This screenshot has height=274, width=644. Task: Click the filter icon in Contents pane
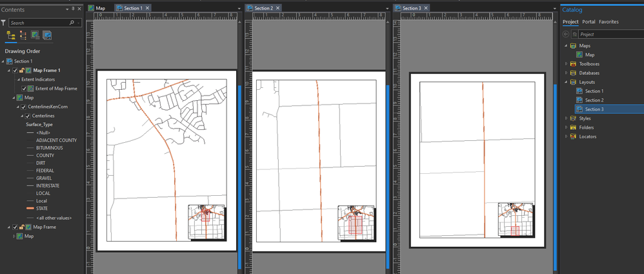tap(3, 23)
